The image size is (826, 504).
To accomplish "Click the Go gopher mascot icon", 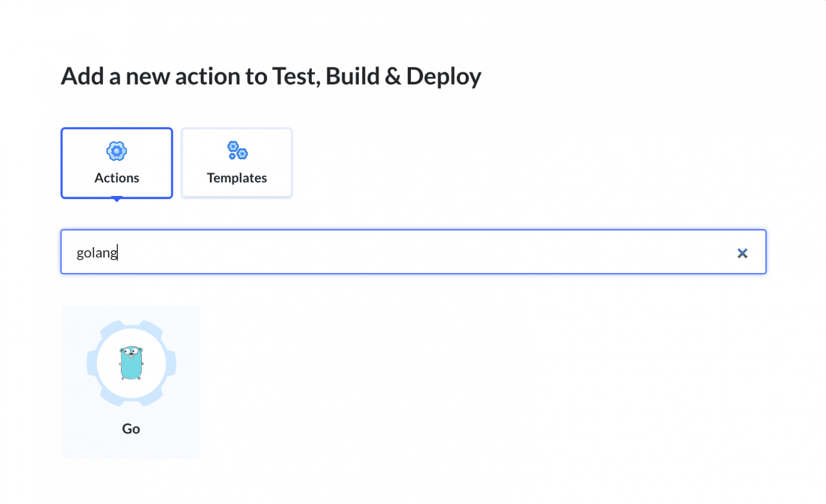I will (x=131, y=363).
